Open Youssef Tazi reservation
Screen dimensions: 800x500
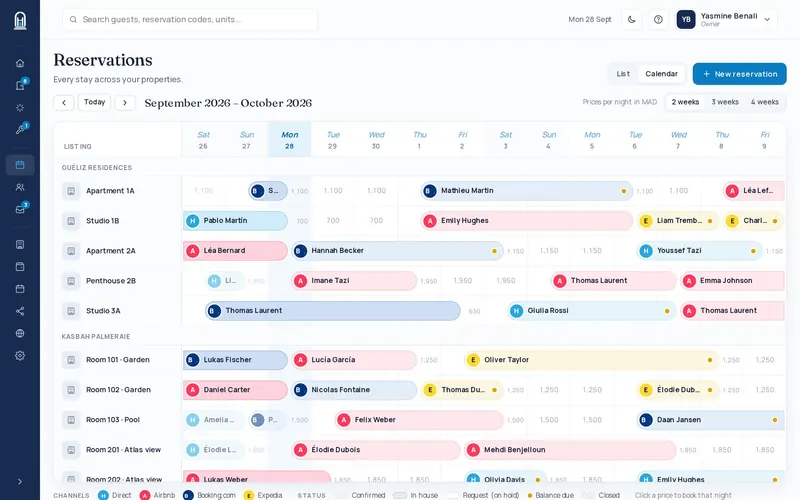(x=699, y=251)
